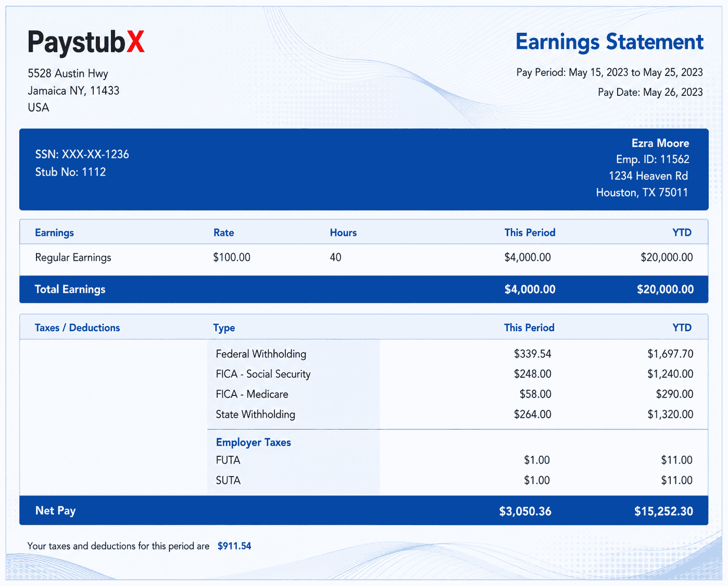The image size is (728, 586).
Task: Select the FUTA row label
Action: coord(228,460)
